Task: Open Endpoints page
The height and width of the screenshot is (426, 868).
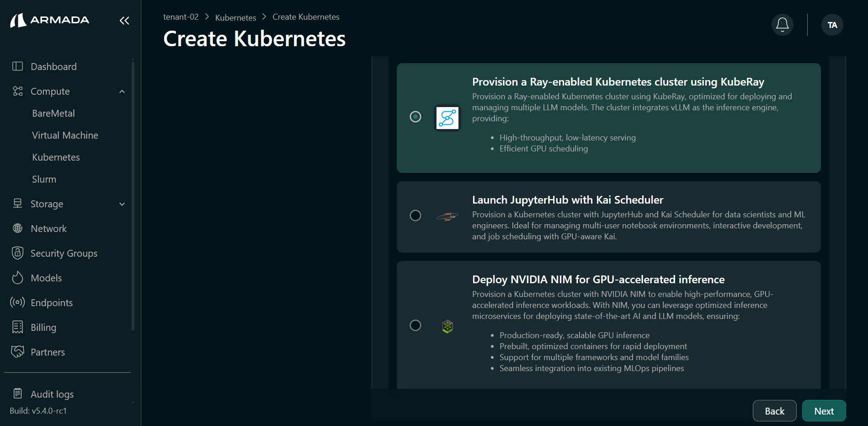Action: tap(52, 303)
